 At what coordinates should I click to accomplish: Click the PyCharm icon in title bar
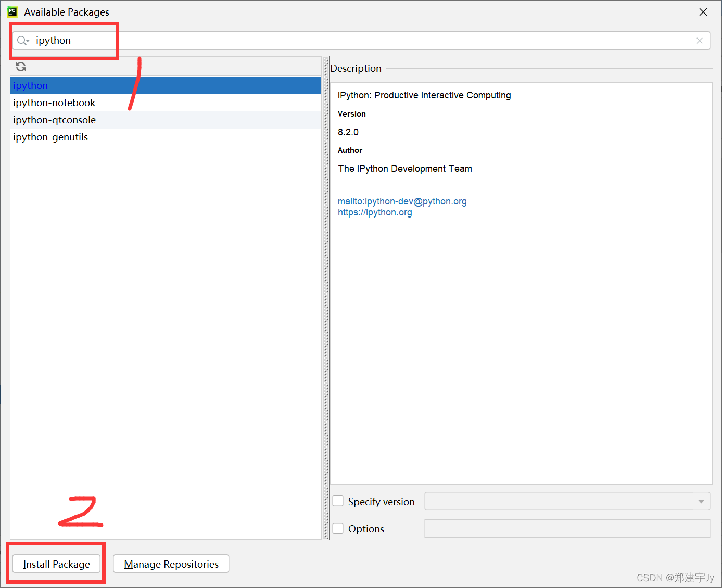tap(12, 11)
